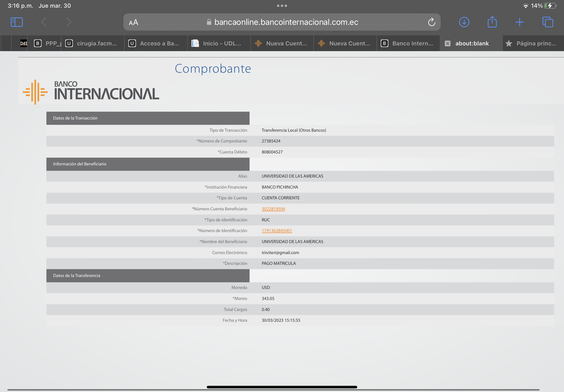
Task: Tap the address bar URL
Action: click(x=286, y=22)
